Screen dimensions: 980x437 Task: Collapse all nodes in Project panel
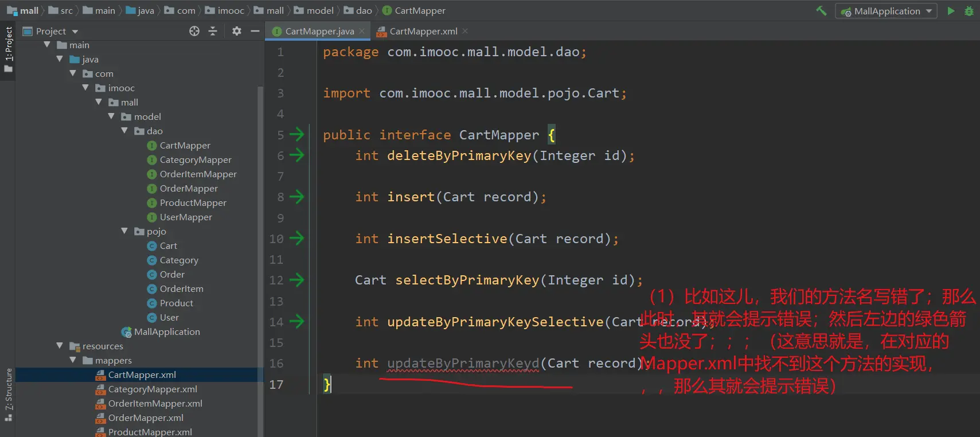[x=213, y=31]
